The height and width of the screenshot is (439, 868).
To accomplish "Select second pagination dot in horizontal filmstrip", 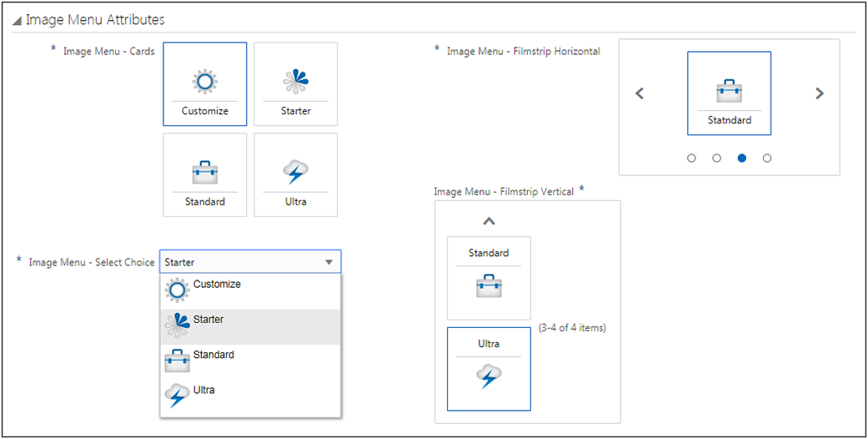I will point(716,158).
